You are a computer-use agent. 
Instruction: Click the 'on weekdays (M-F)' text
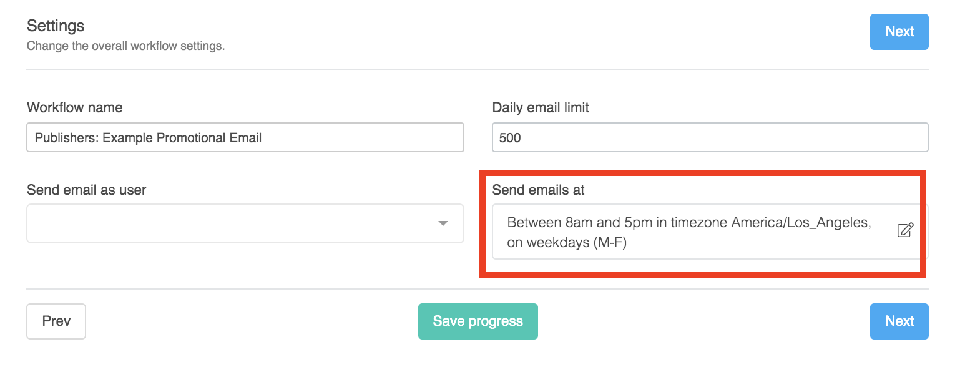click(567, 243)
